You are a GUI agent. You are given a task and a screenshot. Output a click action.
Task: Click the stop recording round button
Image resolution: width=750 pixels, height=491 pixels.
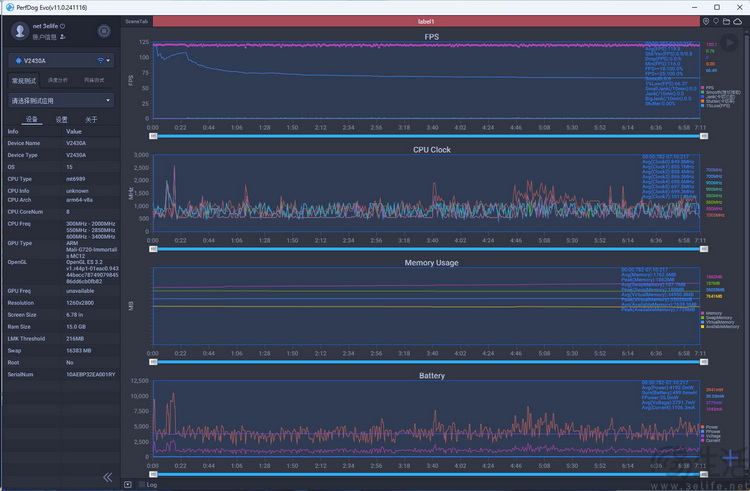(x=104, y=31)
